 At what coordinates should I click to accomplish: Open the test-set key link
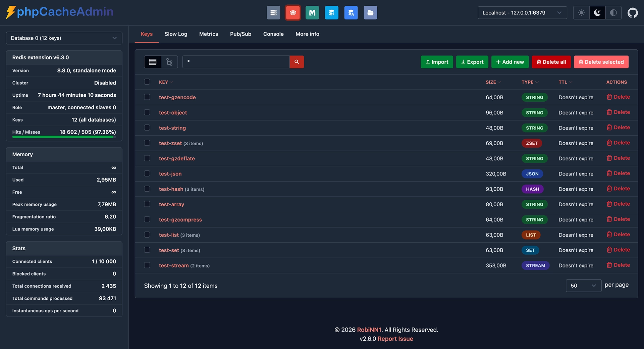point(169,250)
